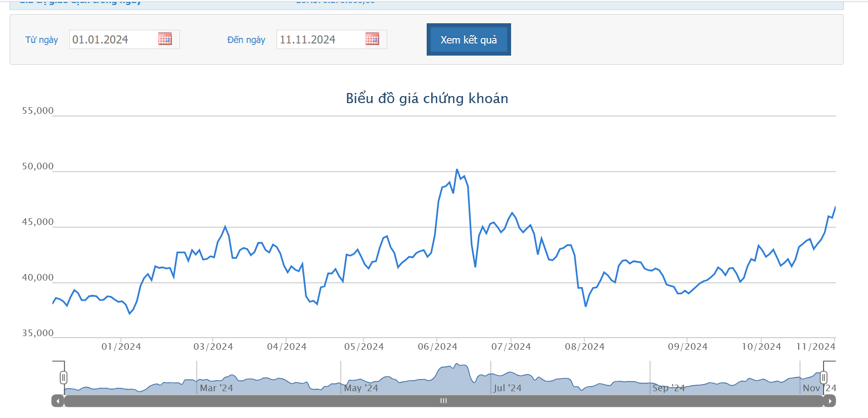Image resolution: width=868 pixels, height=418 pixels.
Task: Click the June 2024 price peak on the line
Action: pyautogui.click(x=457, y=170)
